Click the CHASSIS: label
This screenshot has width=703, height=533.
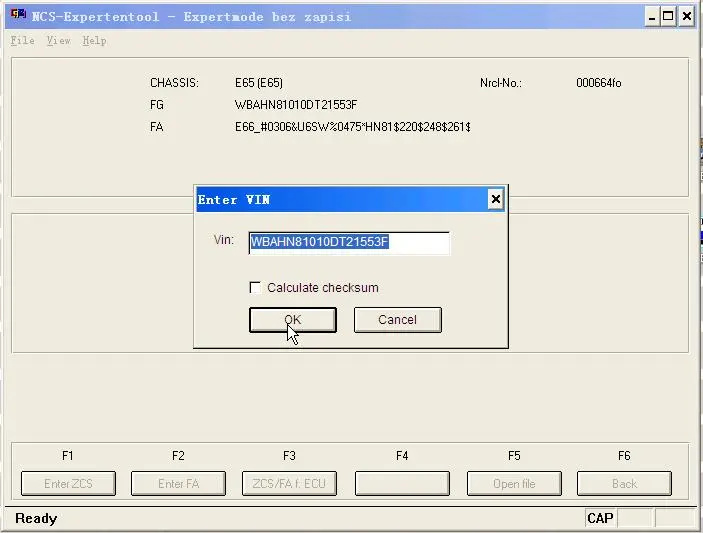coord(174,83)
